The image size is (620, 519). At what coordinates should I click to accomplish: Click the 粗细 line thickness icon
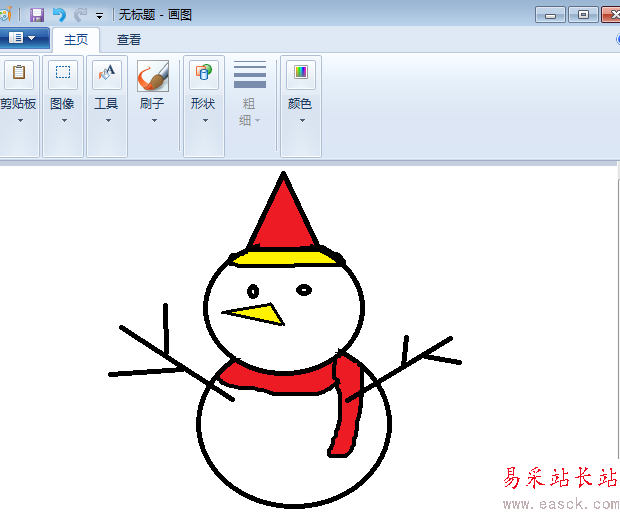pos(250,74)
